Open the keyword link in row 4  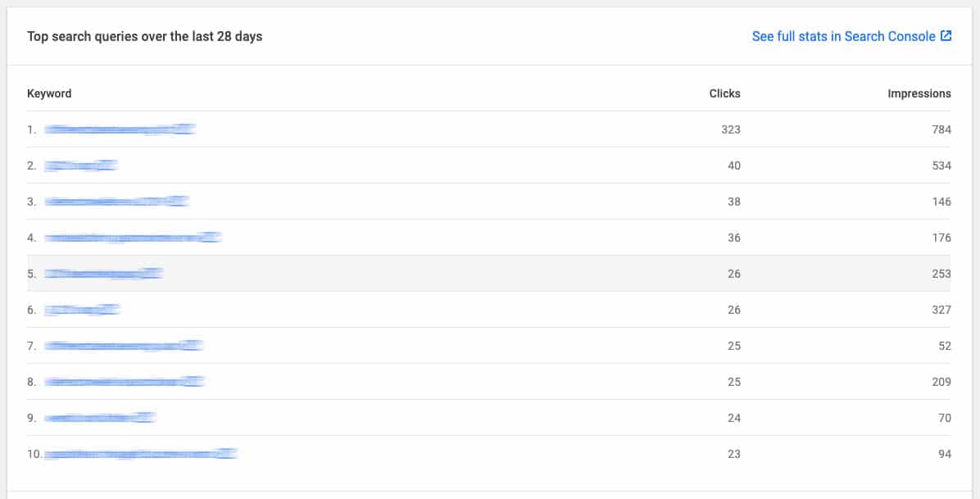(x=133, y=238)
